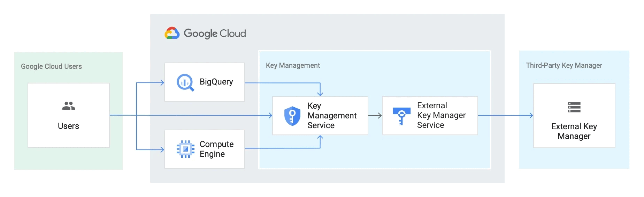Select the 'Google Cloud Users' label
The width and height of the screenshot is (644, 197).
click(51, 66)
